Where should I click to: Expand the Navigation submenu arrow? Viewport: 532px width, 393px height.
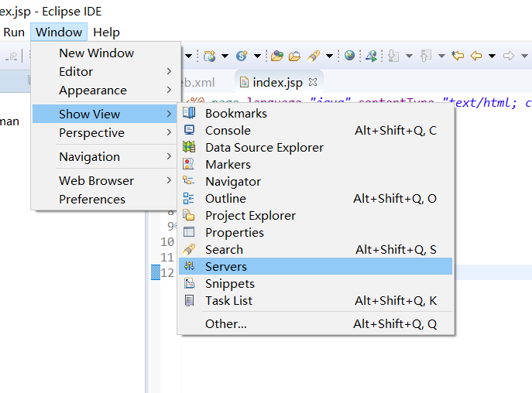pyautogui.click(x=169, y=156)
